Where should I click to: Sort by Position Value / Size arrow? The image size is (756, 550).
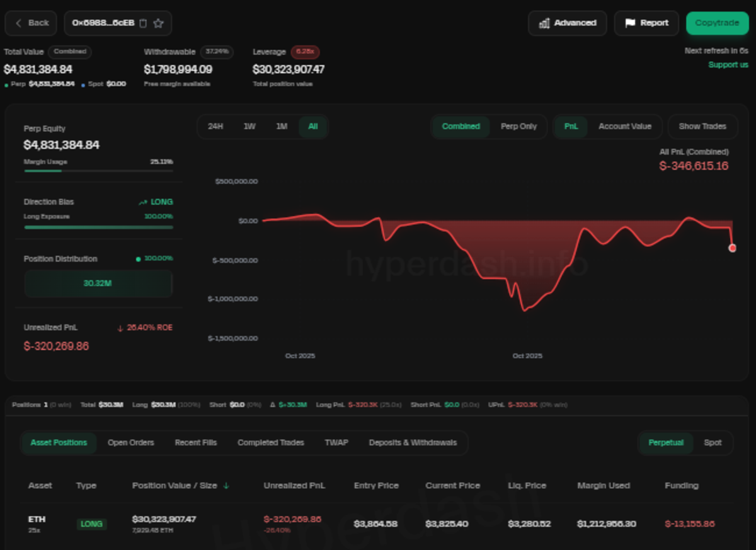click(x=226, y=486)
